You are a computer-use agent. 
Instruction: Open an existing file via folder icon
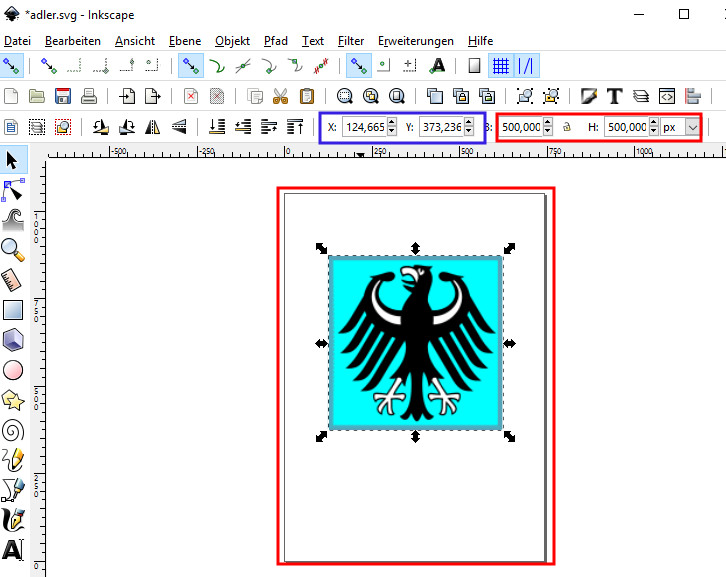pyautogui.click(x=37, y=96)
